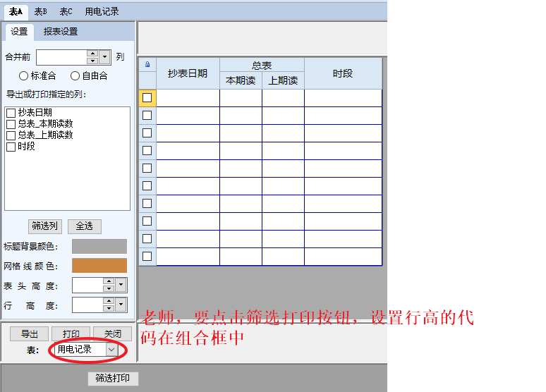546x392 pixels.
Task: Choose the 自由合 radio option
Action: 75,76
